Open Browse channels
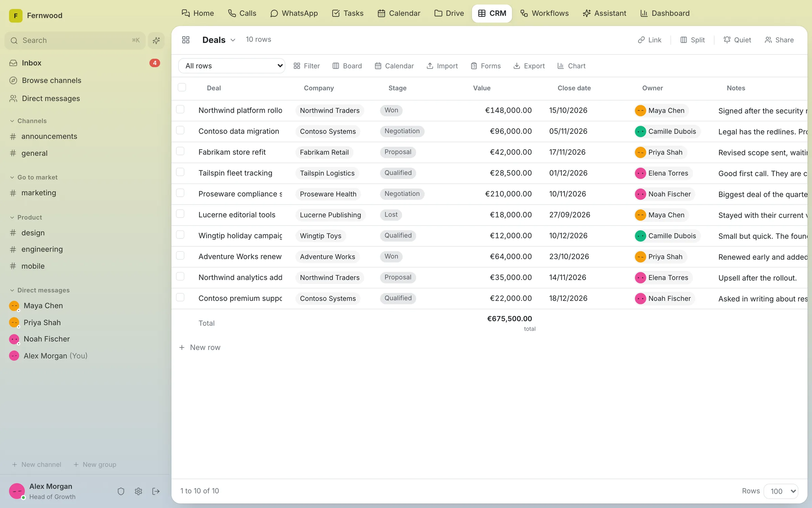Viewport: 812px width, 508px height. [45, 81]
